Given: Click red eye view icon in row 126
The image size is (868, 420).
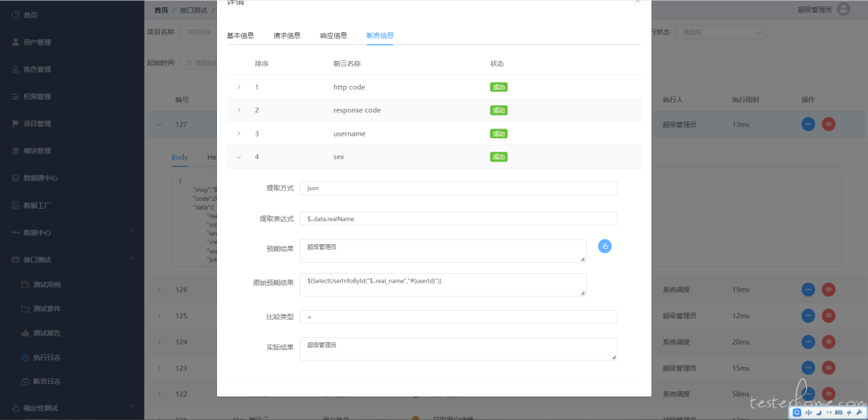Looking at the screenshot, I should [829, 289].
